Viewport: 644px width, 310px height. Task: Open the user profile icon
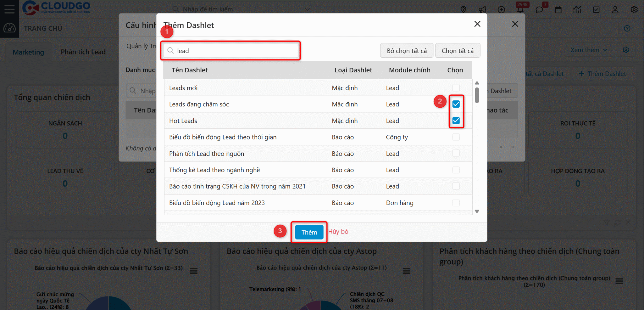pos(615,9)
